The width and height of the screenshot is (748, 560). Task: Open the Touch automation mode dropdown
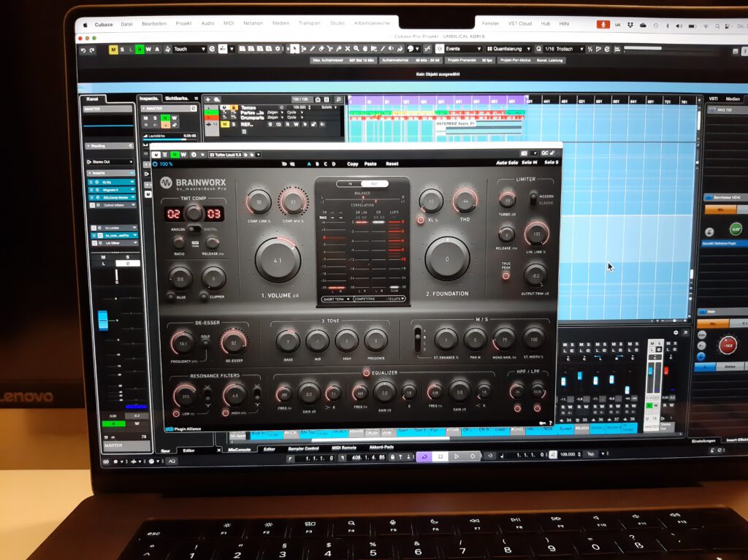pos(189,49)
